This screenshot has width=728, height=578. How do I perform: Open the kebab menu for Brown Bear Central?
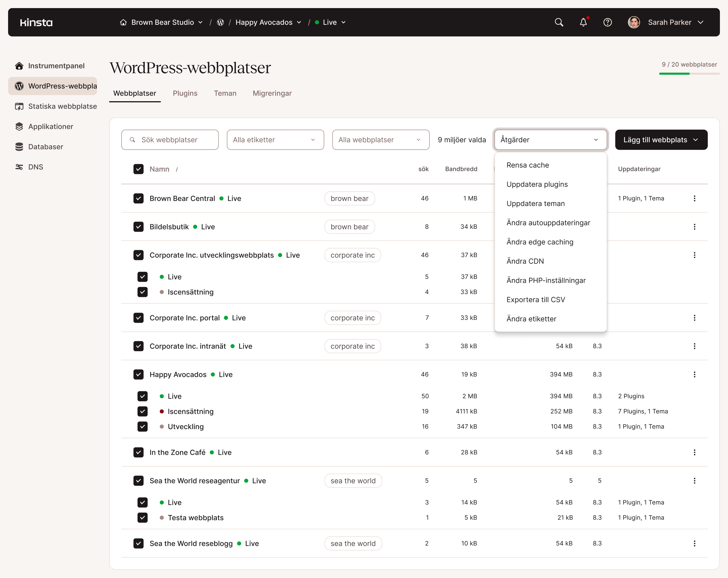click(x=695, y=198)
